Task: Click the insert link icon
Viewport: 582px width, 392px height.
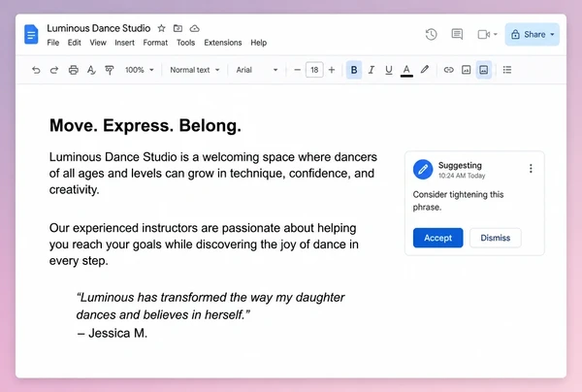Action: pos(448,70)
